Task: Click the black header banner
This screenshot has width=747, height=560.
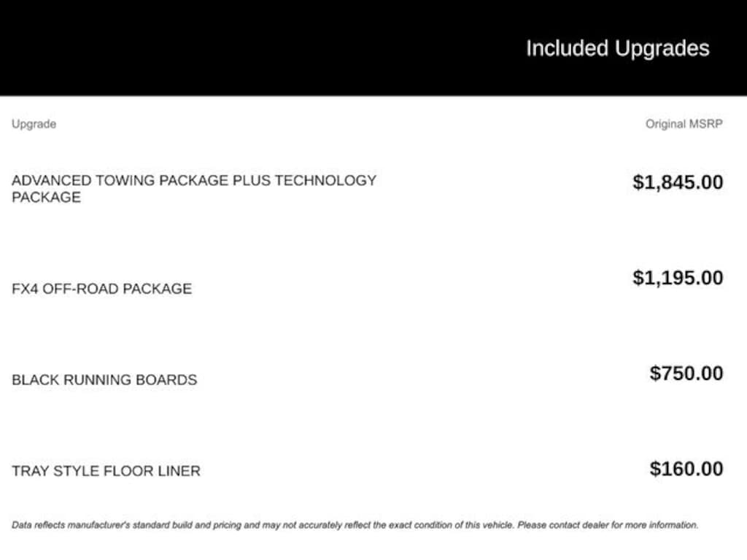Action: (373, 47)
